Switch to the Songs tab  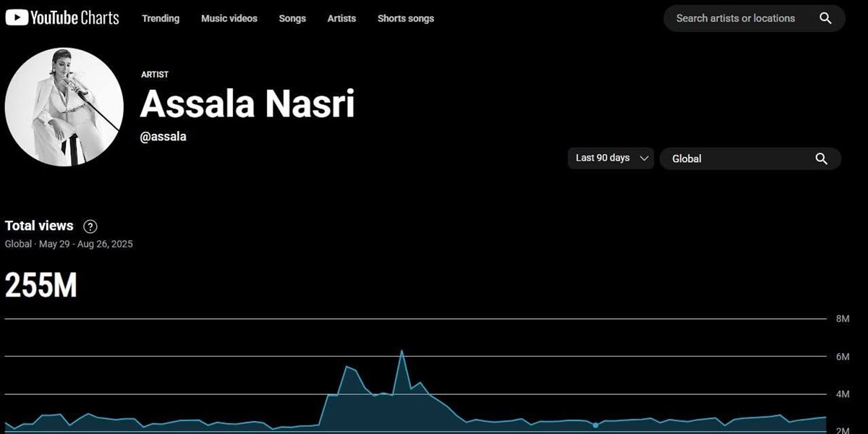pos(292,18)
